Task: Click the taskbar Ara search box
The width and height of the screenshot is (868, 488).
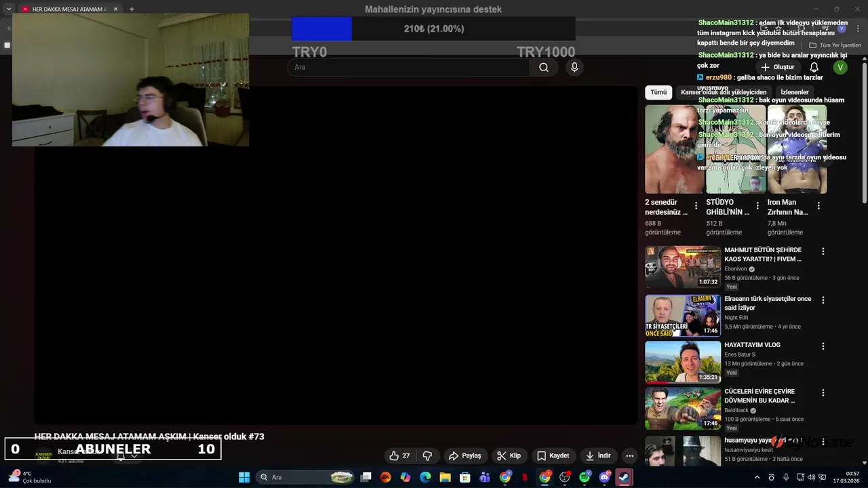Action: 305,477
